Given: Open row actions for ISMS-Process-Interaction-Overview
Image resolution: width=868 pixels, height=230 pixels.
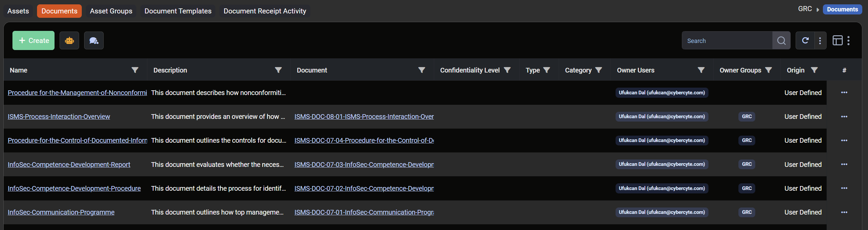Looking at the screenshot, I should tap(844, 117).
